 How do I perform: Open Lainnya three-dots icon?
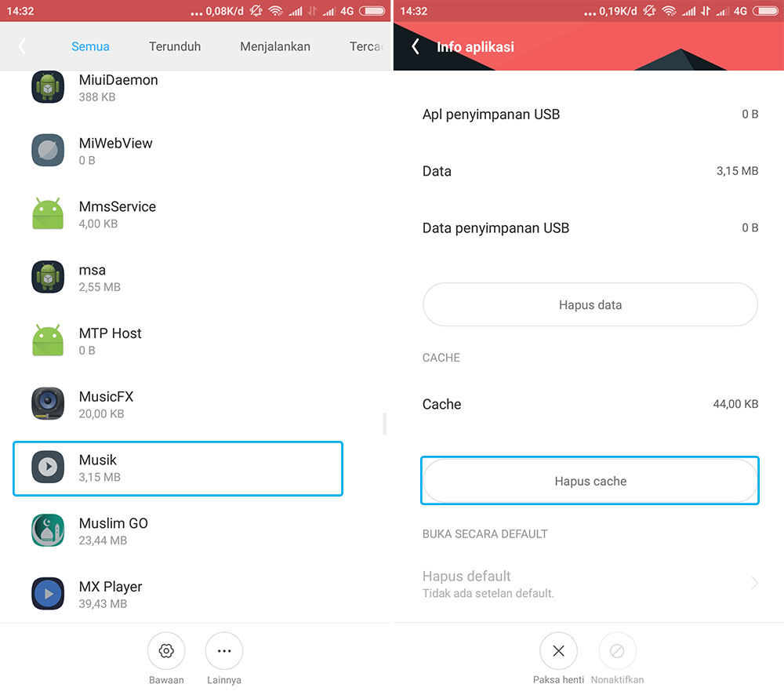(x=224, y=651)
